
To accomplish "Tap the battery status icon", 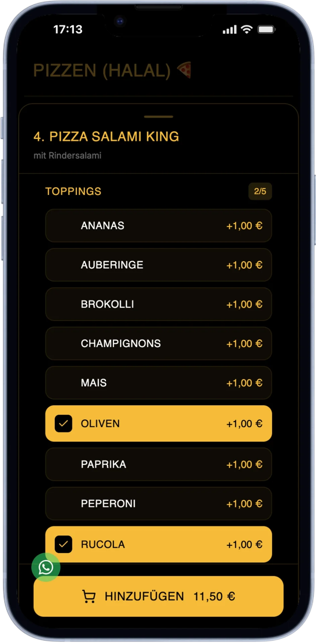I will 266,29.
